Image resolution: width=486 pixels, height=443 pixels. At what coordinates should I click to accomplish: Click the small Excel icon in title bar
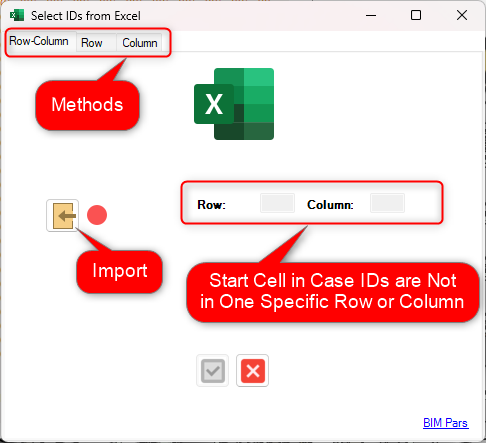coord(17,15)
